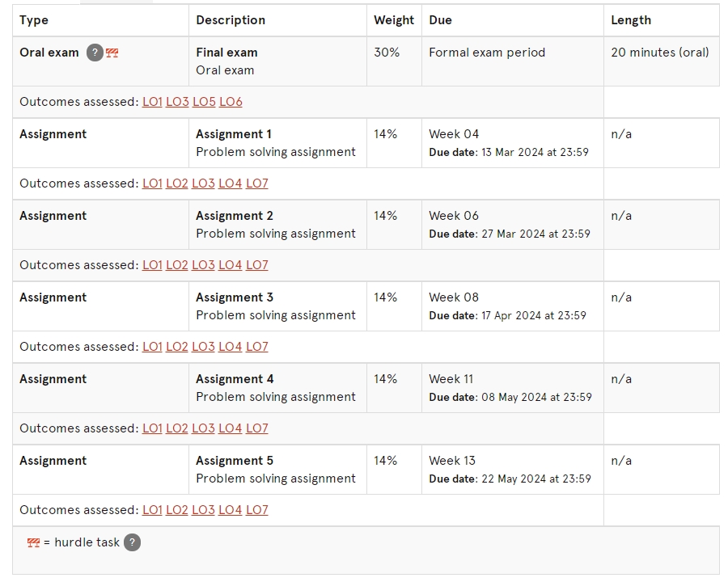
Task: Select the Assignment 3 title text
Action: 235,297
